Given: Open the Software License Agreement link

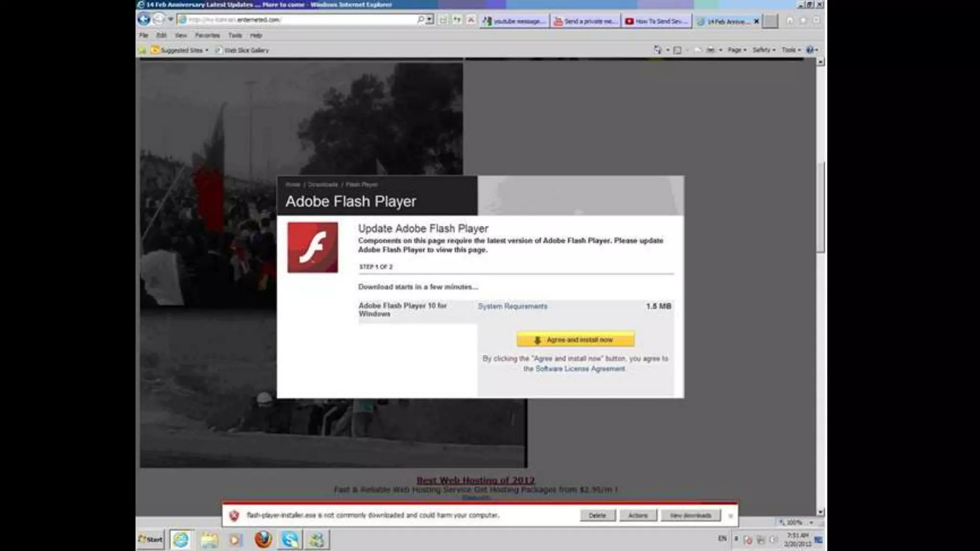Looking at the screenshot, I should click(x=580, y=369).
